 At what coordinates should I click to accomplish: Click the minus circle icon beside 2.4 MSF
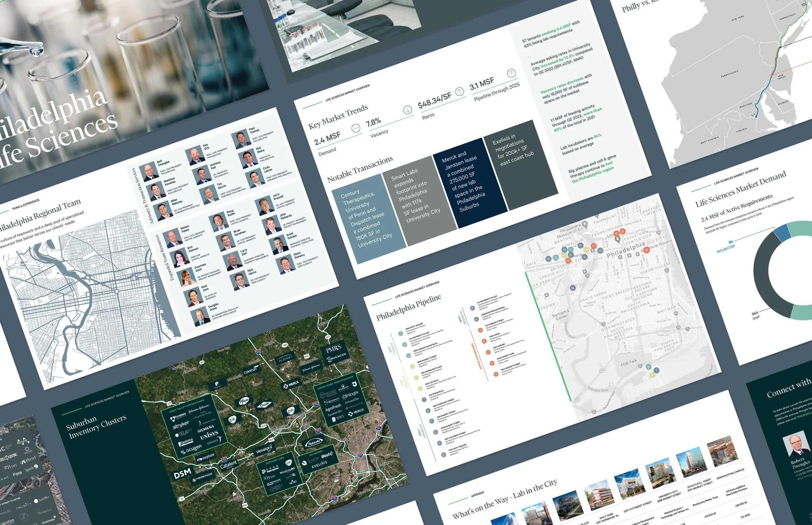tap(356, 128)
